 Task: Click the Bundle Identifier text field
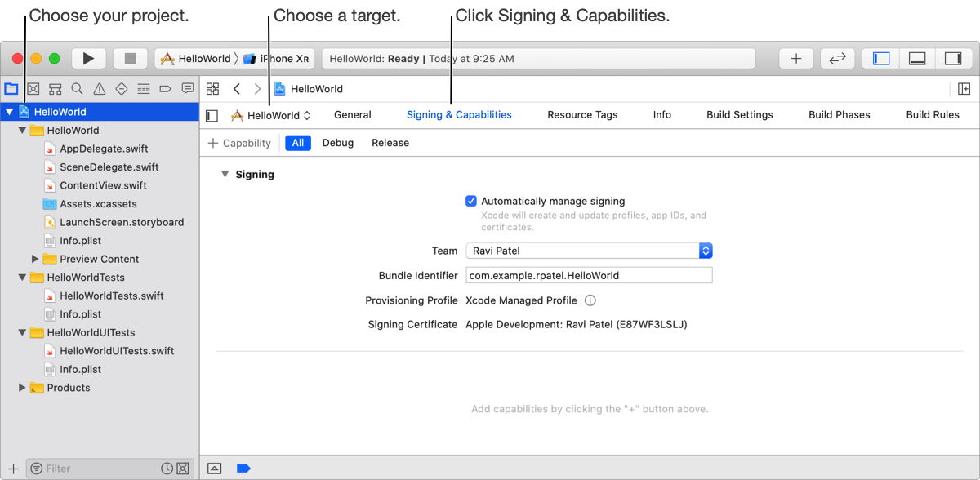point(589,275)
